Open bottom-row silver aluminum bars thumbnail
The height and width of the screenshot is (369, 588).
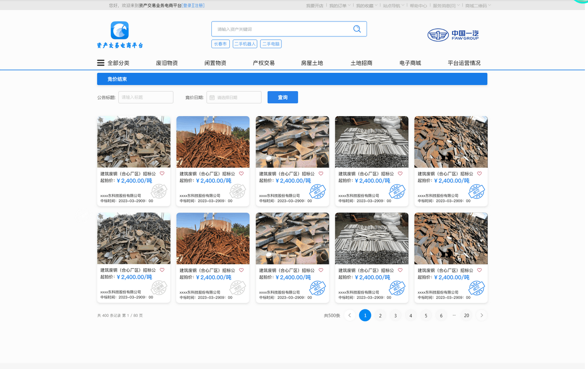pos(371,238)
